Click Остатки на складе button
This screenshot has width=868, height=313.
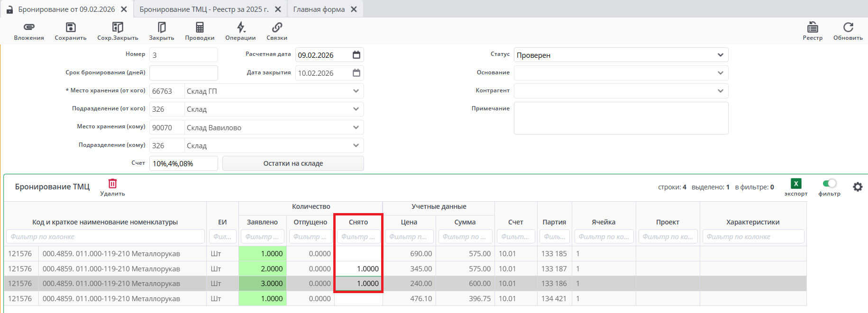[293, 163]
